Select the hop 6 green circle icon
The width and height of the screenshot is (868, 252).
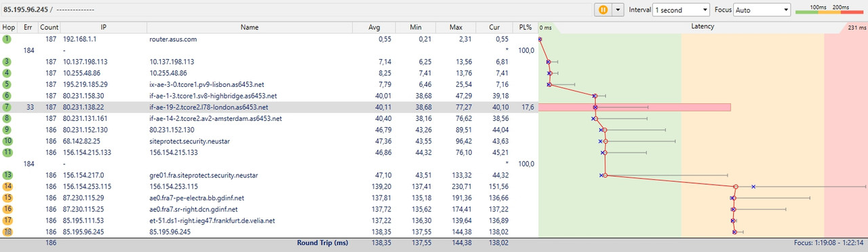point(7,96)
